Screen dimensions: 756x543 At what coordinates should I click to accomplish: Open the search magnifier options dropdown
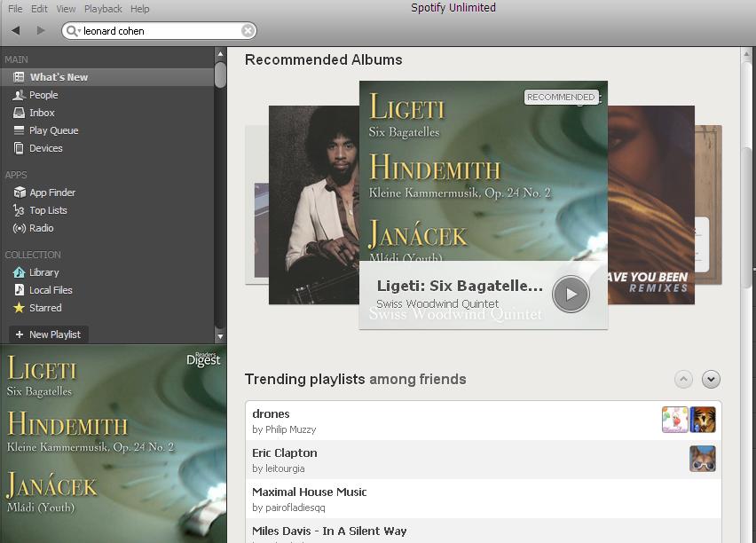point(73,31)
